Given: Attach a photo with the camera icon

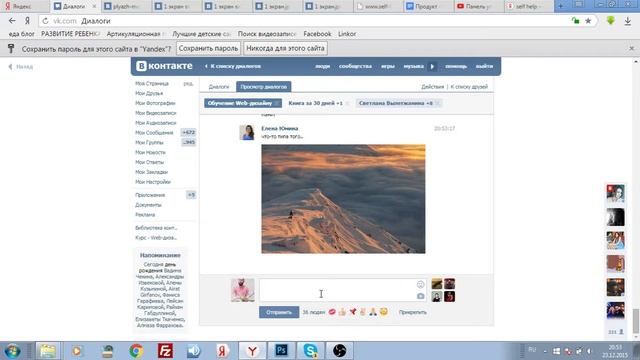Looking at the screenshot, I should [x=420, y=296].
